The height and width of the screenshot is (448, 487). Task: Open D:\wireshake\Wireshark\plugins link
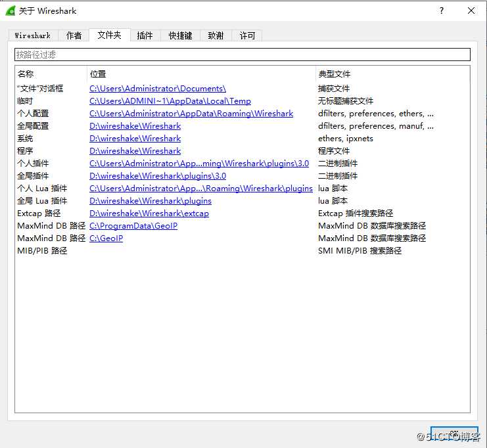coord(151,200)
